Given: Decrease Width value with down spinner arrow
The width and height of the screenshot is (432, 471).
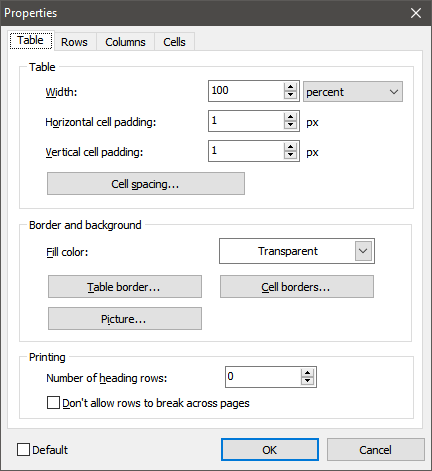Looking at the screenshot, I should click(290, 95).
